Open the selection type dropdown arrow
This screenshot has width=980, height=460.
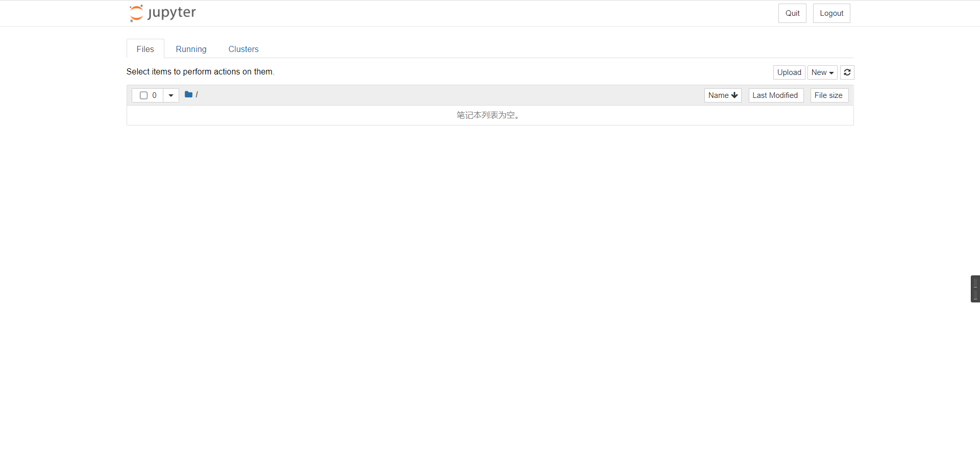tap(171, 95)
